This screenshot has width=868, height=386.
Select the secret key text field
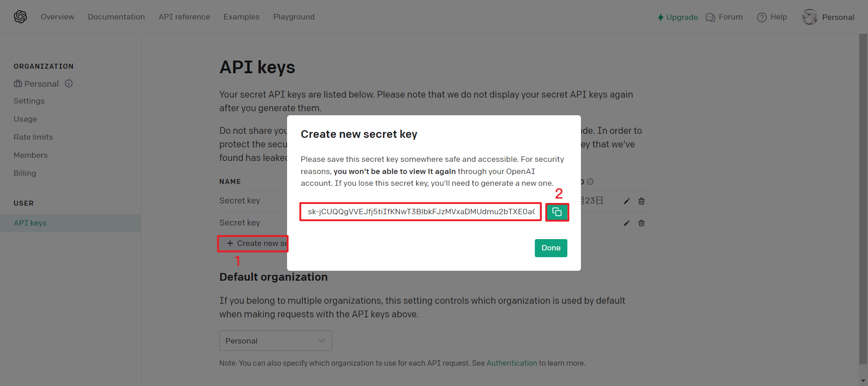(x=420, y=212)
